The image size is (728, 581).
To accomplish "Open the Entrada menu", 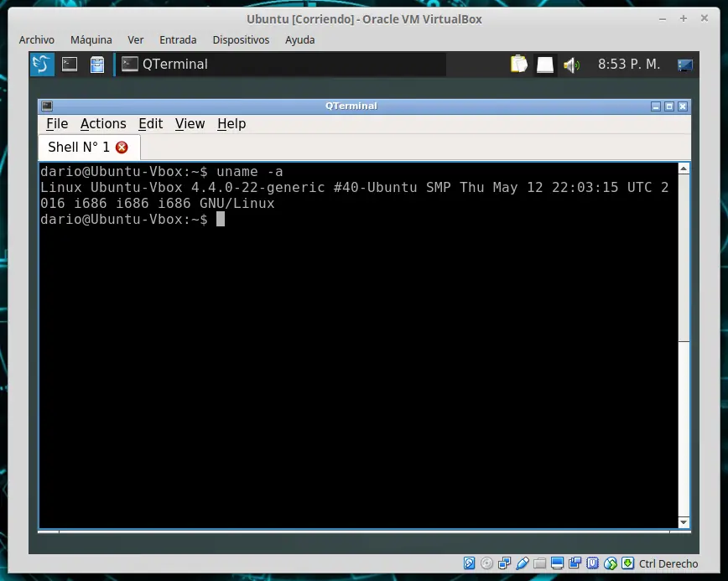I will pyautogui.click(x=178, y=40).
